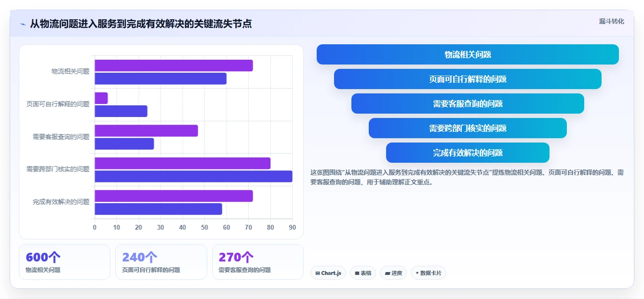Click purple bar for 需要客服查询的问题
Image resolution: width=644 pixels, height=299 pixels.
146,130
